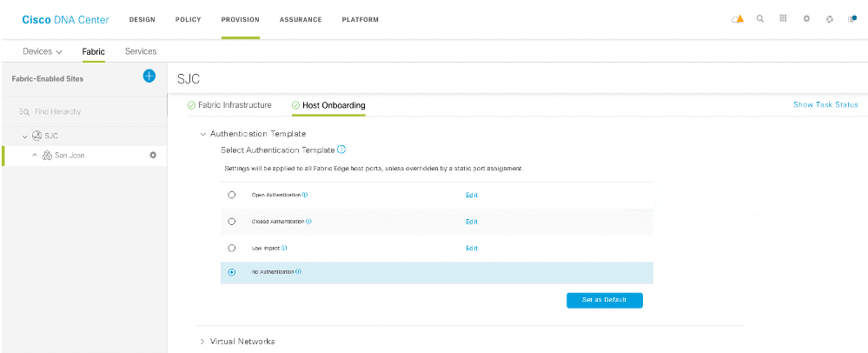Open the Host Onboarding tab
868x353 pixels.
pyautogui.click(x=334, y=105)
